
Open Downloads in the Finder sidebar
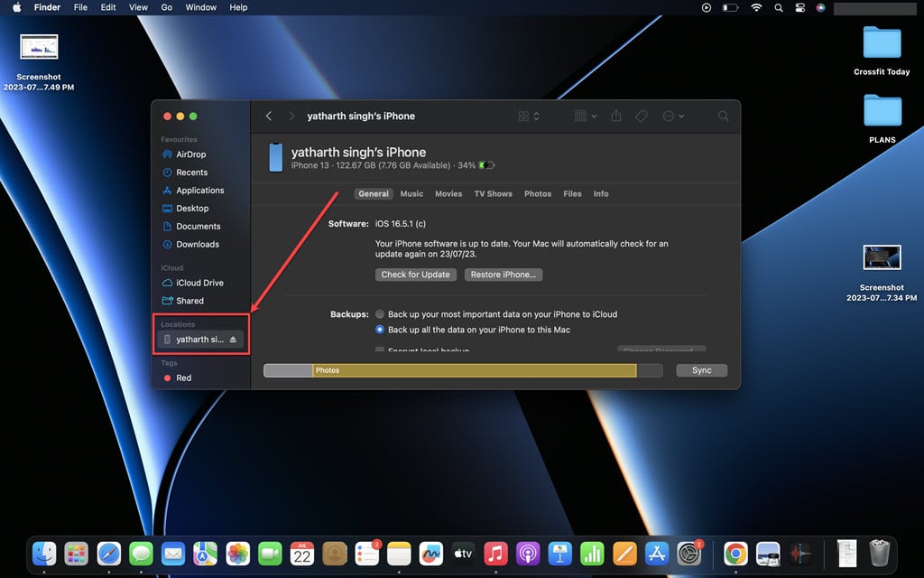(x=190, y=244)
